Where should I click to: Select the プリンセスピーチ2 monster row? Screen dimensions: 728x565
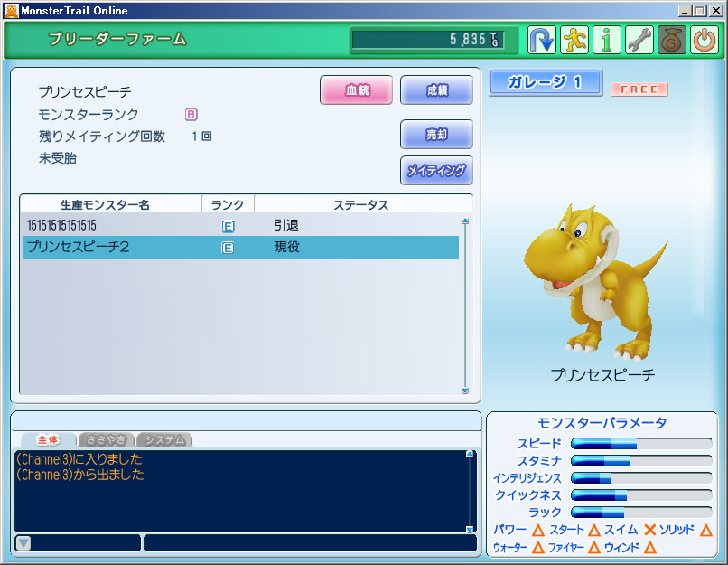pyautogui.click(x=241, y=247)
